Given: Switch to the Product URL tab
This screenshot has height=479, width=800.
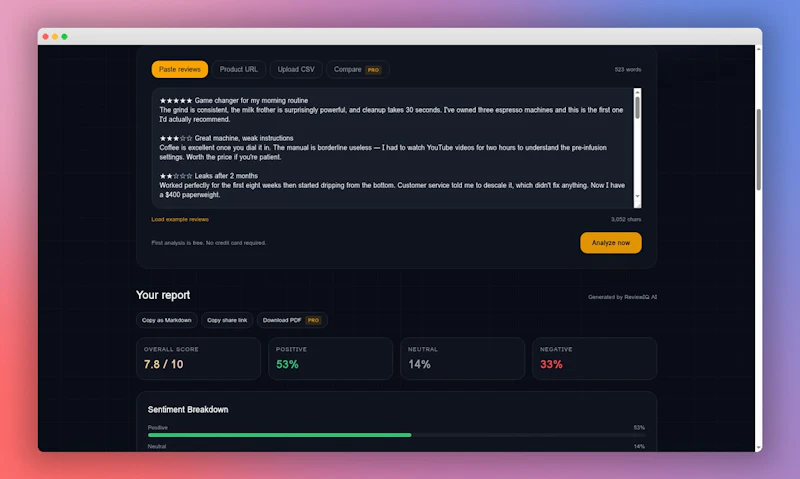Looking at the screenshot, I should click(x=238, y=69).
